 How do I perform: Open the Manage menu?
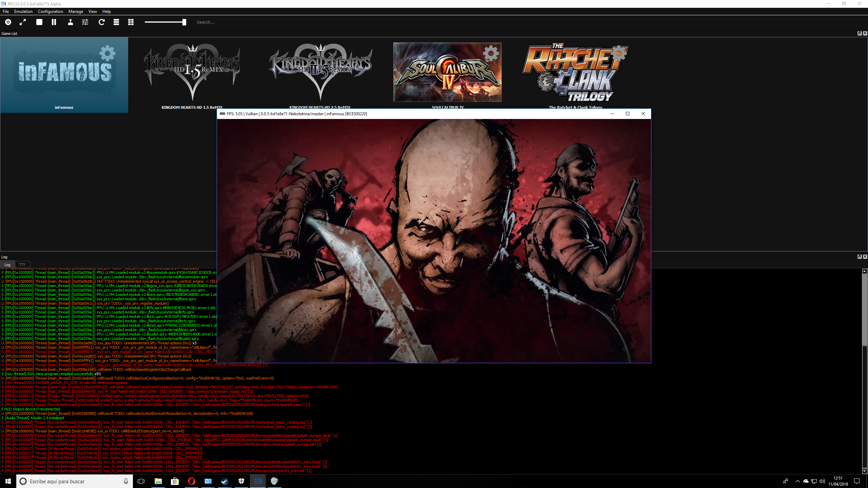click(x=76, y=11)
